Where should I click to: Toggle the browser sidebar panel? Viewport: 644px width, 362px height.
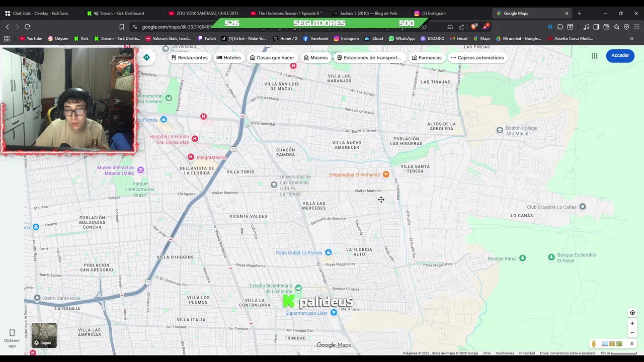point(596,27)
